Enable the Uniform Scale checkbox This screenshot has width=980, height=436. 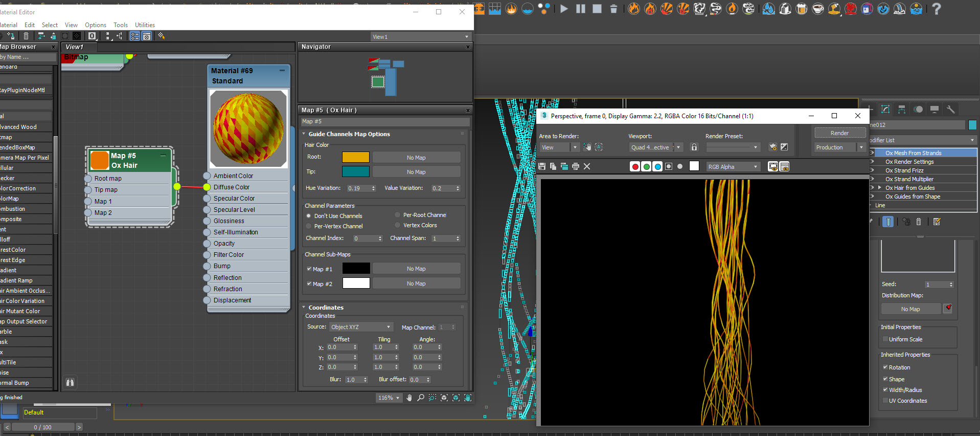tap(885, 339)
